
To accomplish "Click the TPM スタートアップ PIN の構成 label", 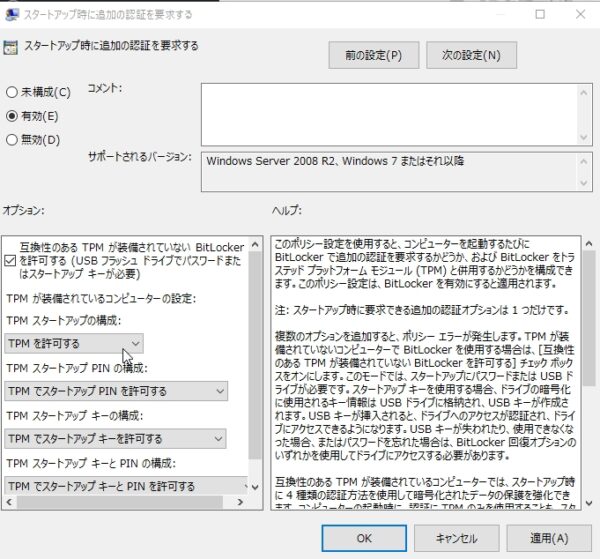I will 77,368.
